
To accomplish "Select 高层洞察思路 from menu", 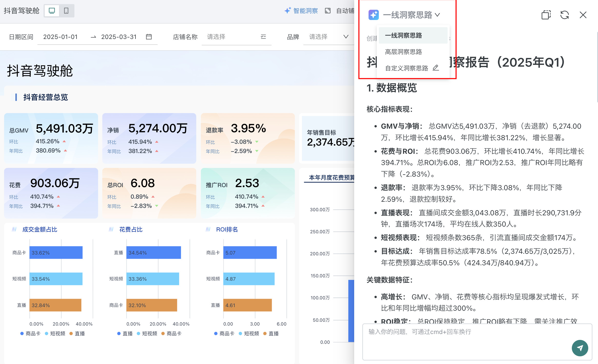I will 403,52.
